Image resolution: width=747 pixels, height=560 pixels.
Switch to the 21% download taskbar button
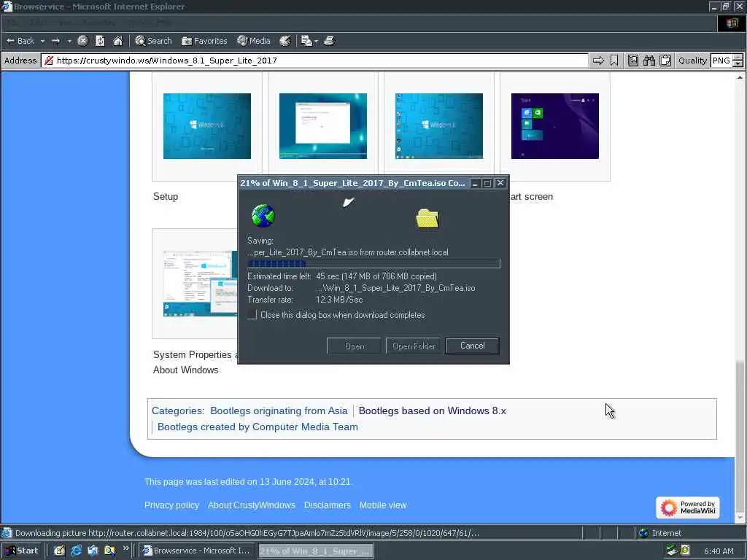click(316, 551)
